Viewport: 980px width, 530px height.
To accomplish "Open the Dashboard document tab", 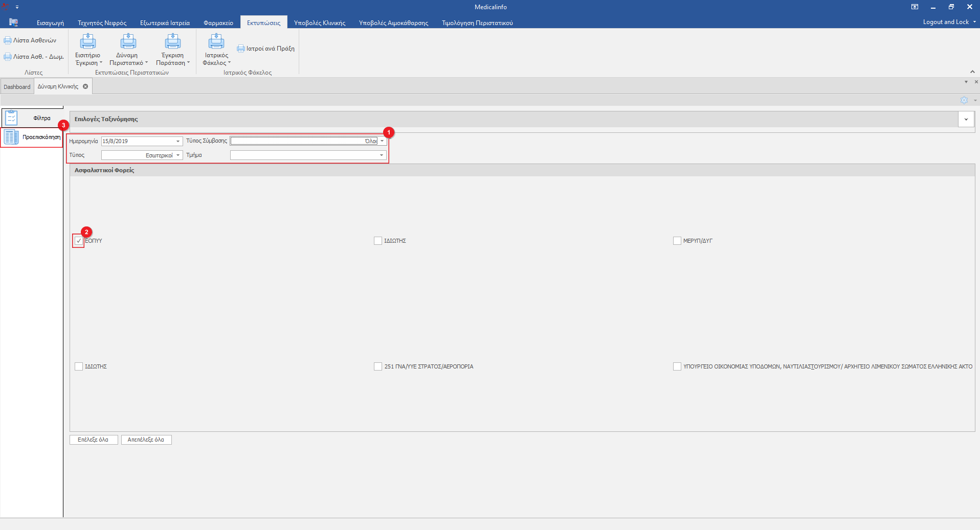I will [17, 87].
